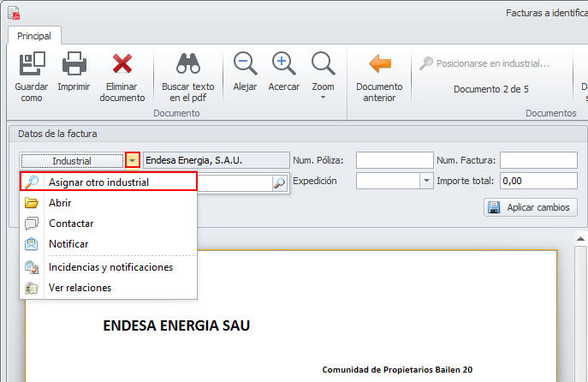Viewport: 588px width, 382px height.
Task: Click the Datos de la factura header
Action: (57, 134)
